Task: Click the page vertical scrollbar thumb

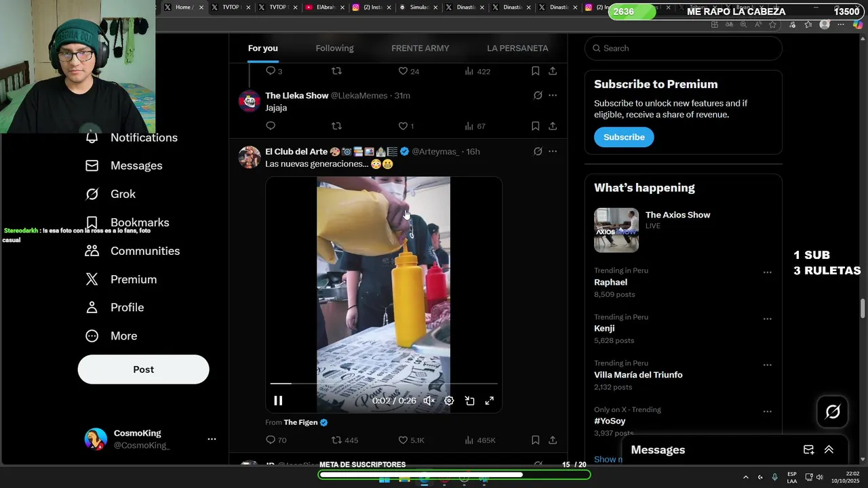Action: [x=863, y=308]
